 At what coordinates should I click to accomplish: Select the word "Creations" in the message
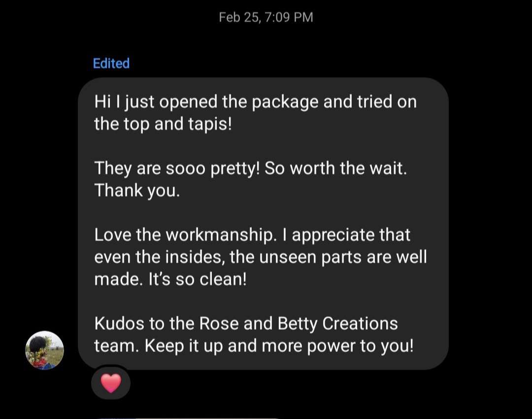[360, 323]
